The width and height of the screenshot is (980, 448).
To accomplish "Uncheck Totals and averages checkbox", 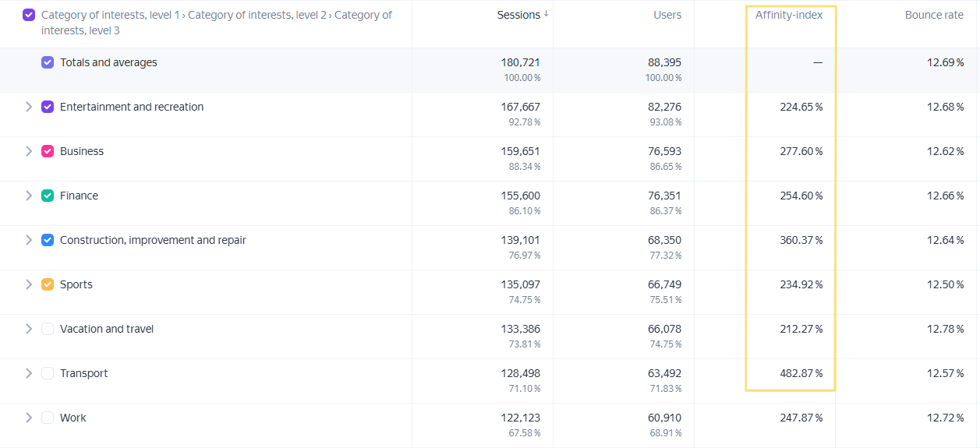I will [x=48, y=62].
